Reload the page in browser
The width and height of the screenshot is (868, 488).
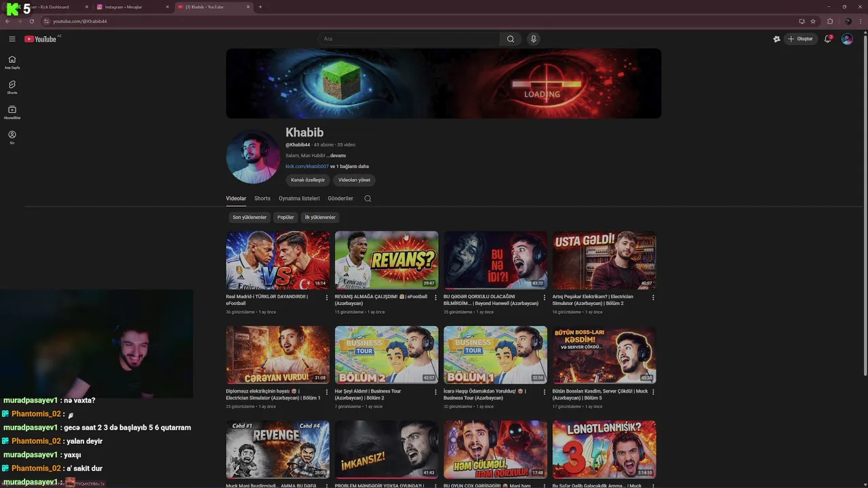click(x=31, y=21)
